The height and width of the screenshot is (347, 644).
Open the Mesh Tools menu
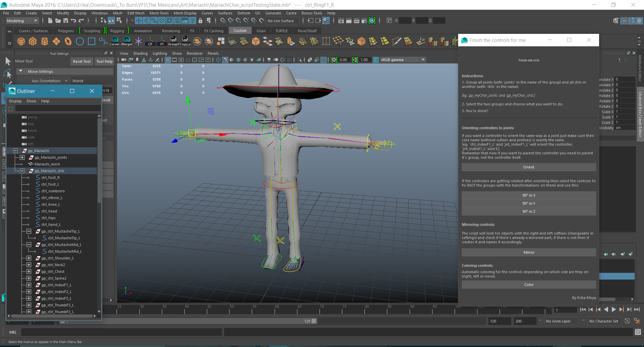159,13
